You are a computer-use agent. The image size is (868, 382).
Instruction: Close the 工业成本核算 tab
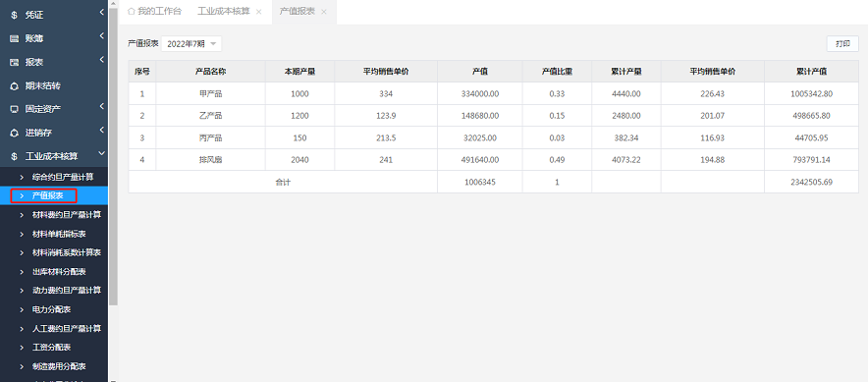pos(258,12)
